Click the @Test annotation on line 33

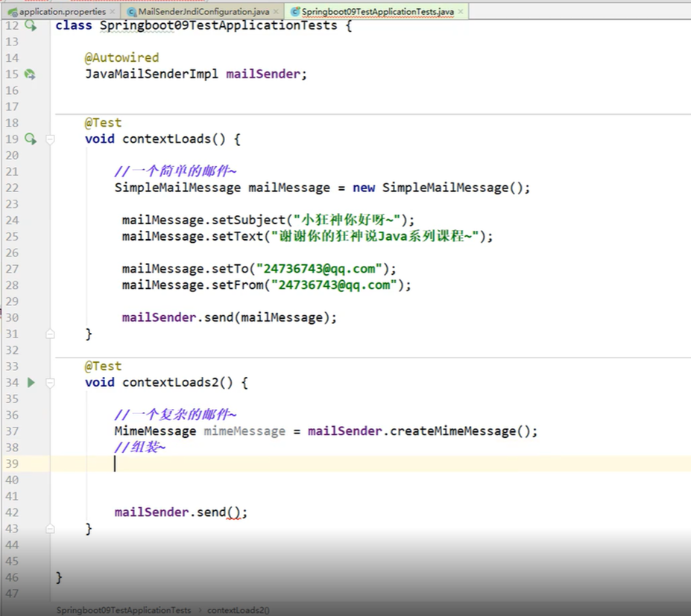pos(103,366)
